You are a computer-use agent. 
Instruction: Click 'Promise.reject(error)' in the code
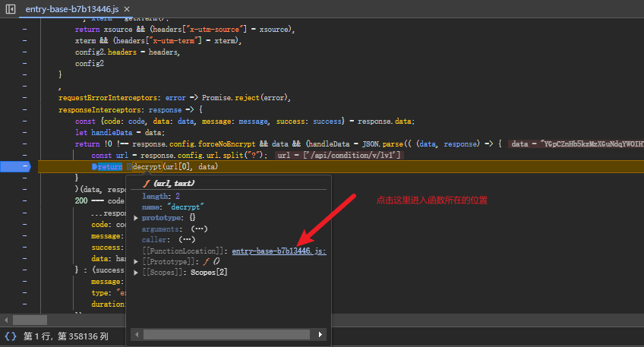246,98
